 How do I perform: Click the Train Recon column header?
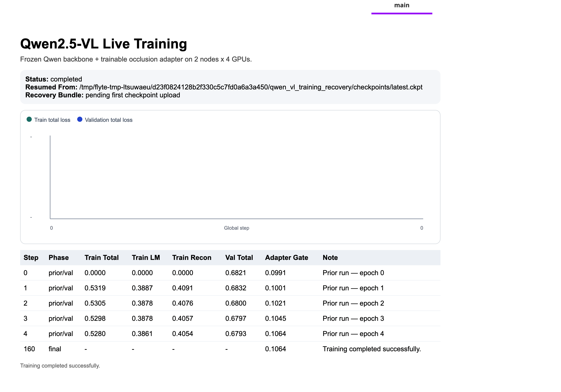click(192, 258)
